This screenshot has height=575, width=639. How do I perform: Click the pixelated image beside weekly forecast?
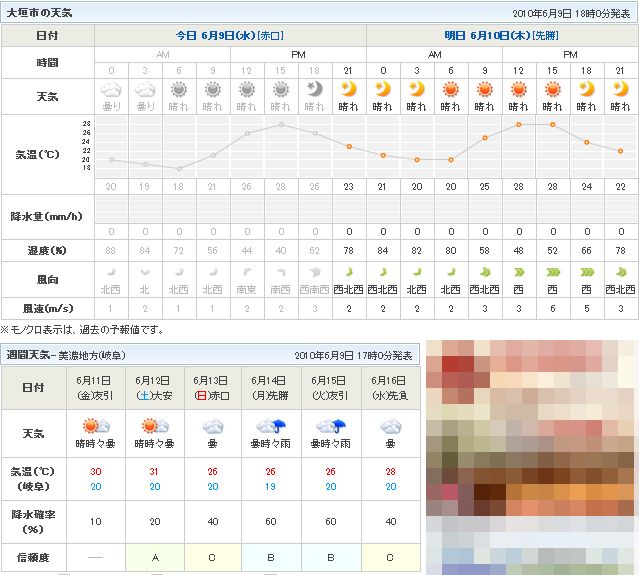click(x=532, y=457)
